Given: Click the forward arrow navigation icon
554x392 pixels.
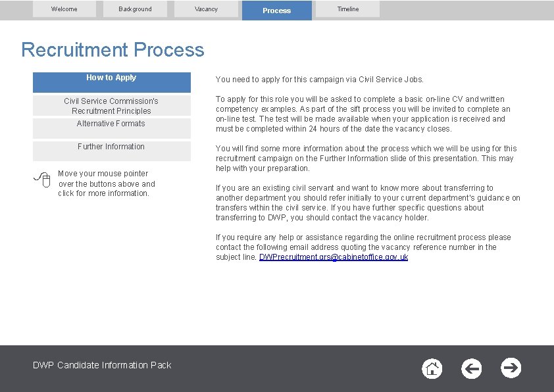Looking at the screenshot, I should tap(511, 369).
